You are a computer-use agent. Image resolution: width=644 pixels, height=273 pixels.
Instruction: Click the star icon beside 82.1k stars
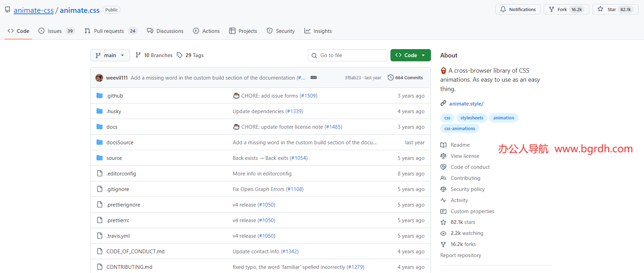tap(443, 222)
